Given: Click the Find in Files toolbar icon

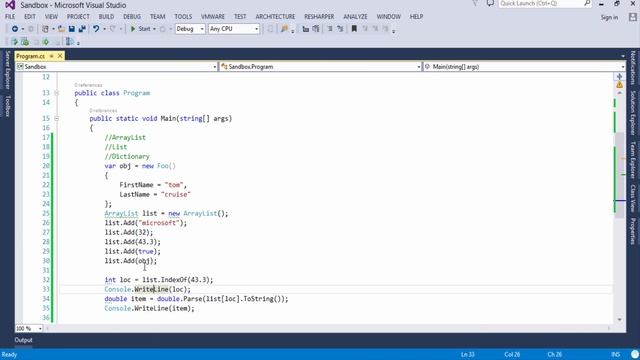Looking at the screenshot, I should tap(284, 29).
